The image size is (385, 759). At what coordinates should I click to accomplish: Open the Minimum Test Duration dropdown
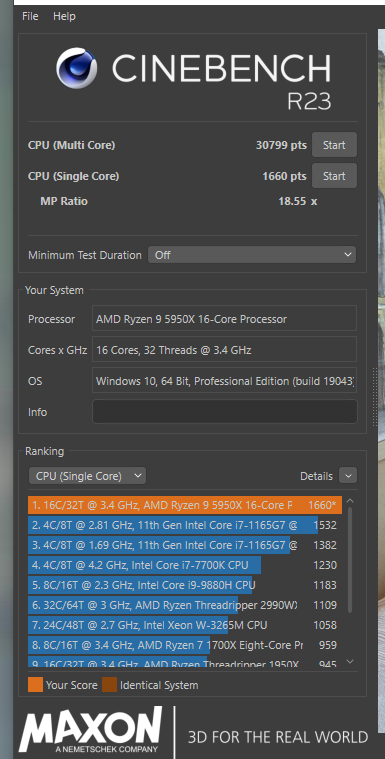252,255
